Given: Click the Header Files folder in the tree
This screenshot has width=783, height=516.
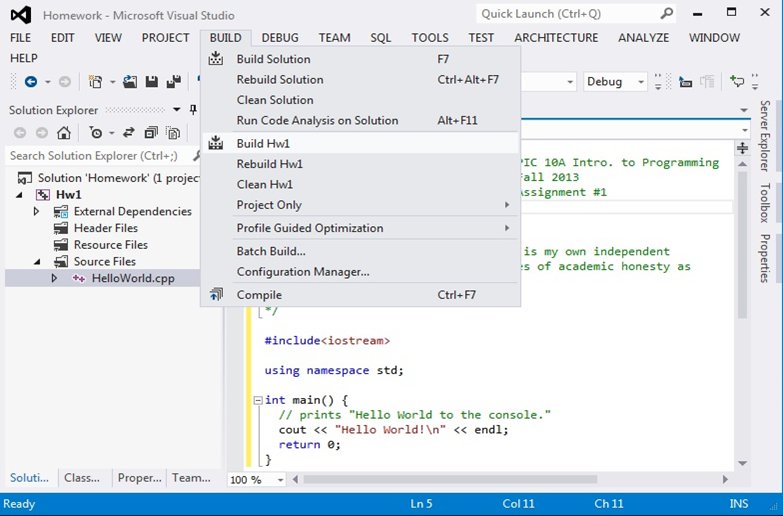Looking at the screenshot, I should pos(96,228).
